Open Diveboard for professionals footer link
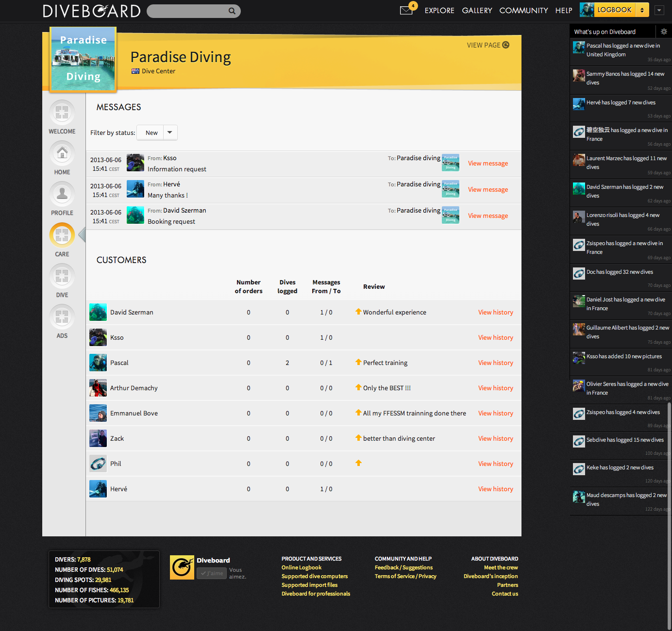The image size is (672, 631). (x=316, y=594)
